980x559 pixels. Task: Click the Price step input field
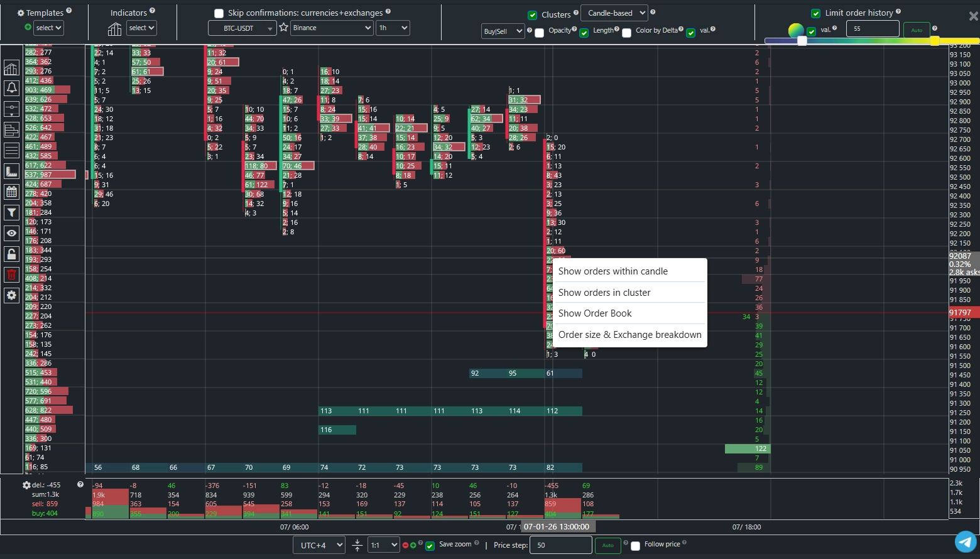[560, 545]
